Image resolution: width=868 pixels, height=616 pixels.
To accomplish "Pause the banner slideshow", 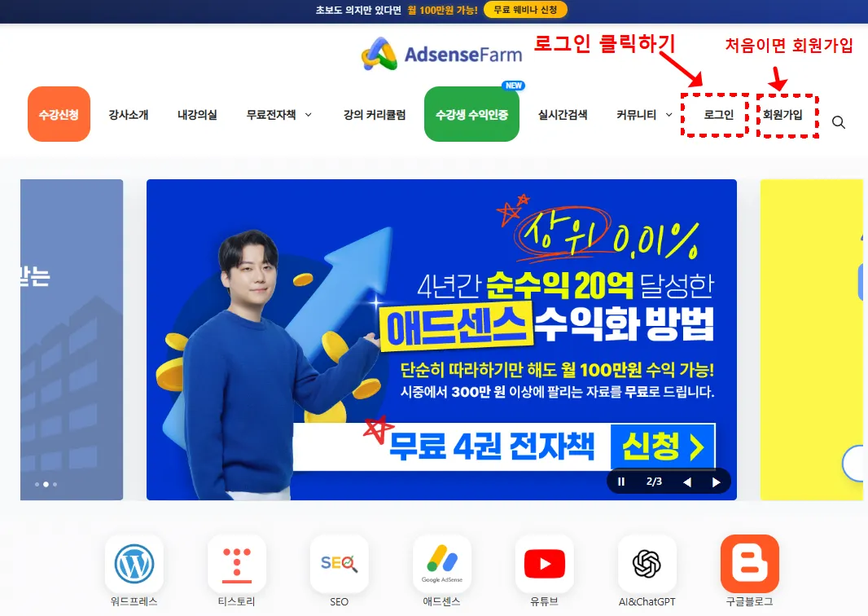I will (621, 482).
